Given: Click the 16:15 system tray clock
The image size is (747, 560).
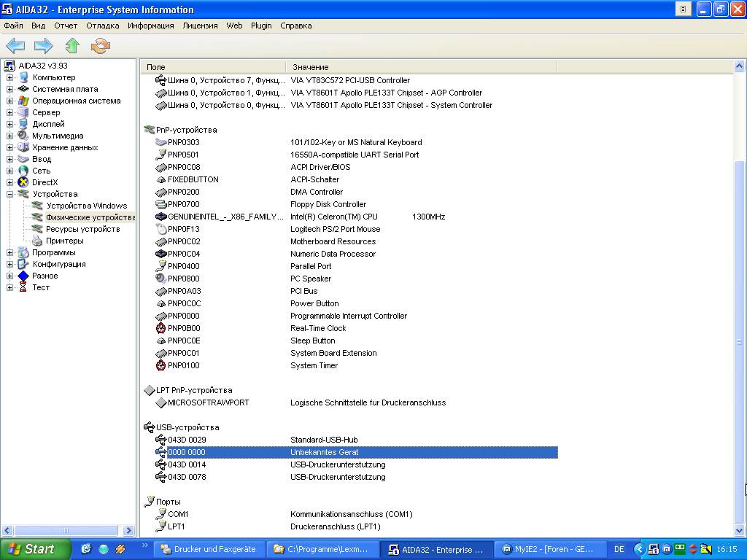Looking at the screenshot, I should click(x=727, y=549).
